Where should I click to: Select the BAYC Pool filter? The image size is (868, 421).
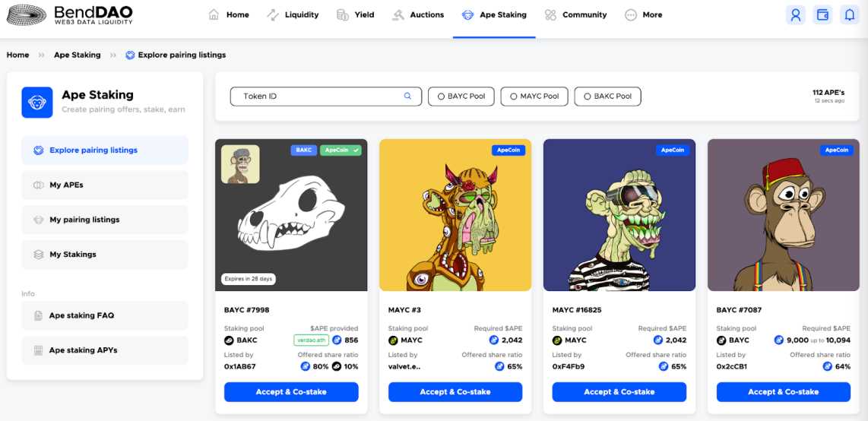[461, 97]
